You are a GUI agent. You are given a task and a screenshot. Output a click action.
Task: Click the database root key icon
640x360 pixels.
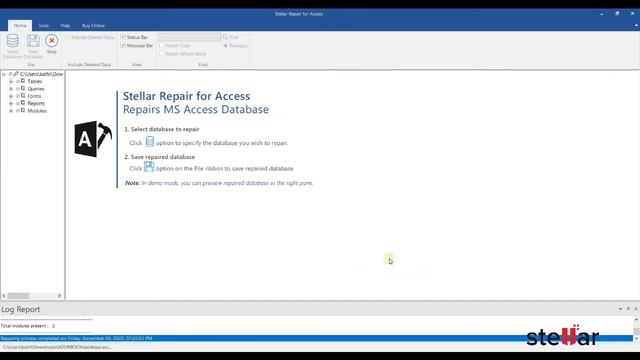pyautogui.click(x=16, y=74)
